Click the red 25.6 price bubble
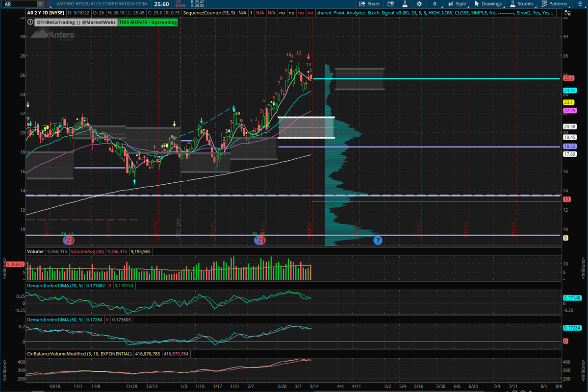 [x=568, y=78]
